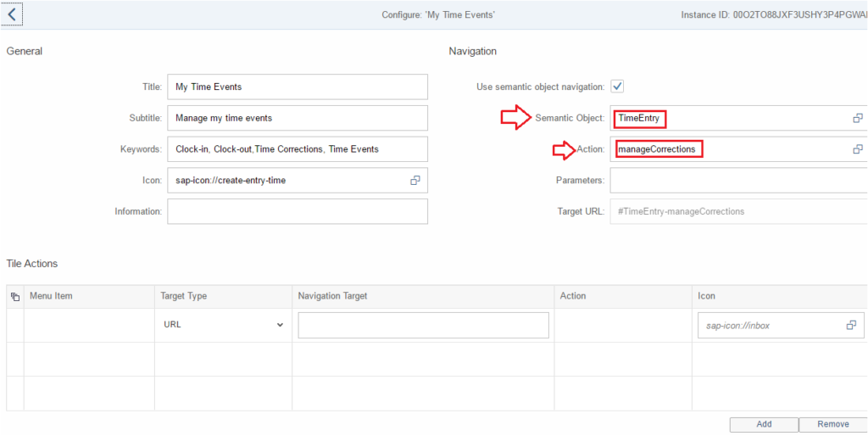Click the Menu Item column header
Screen dimensions: 868x436
point(51,296)
